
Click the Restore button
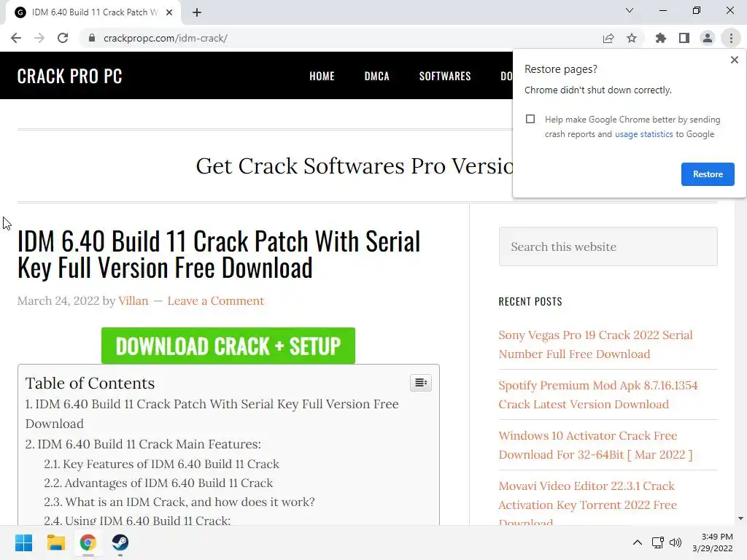[x=708, y=174]
